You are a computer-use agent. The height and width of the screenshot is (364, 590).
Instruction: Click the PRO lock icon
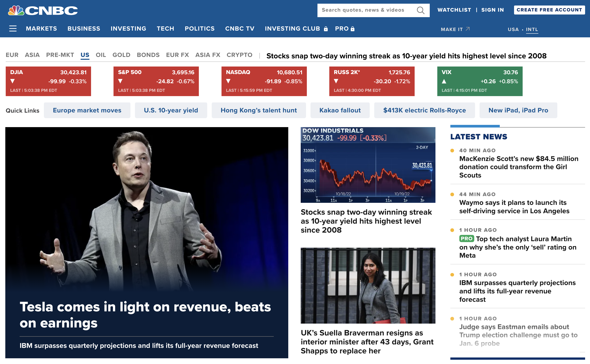(353, 29)
